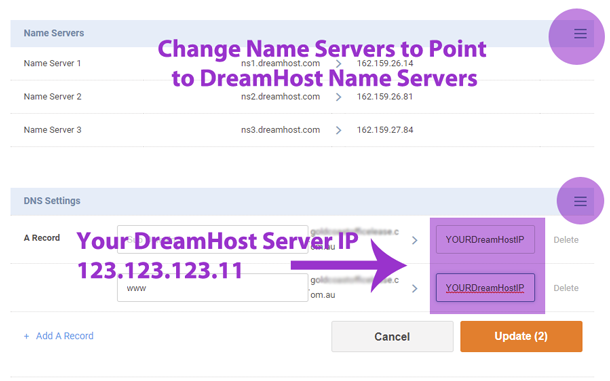Click the chevron beside ns1.dreamhost.com
The width and height of the screenshot is (610, 381).
click(x=338, y=63)
